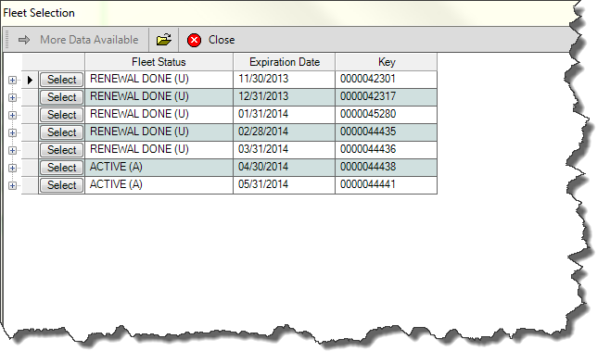Click RENEWAL DONE (U) cell for 12/31/2013
This screenshot has height=364, width=610.
pyautogui.click(x=159, y=97)
